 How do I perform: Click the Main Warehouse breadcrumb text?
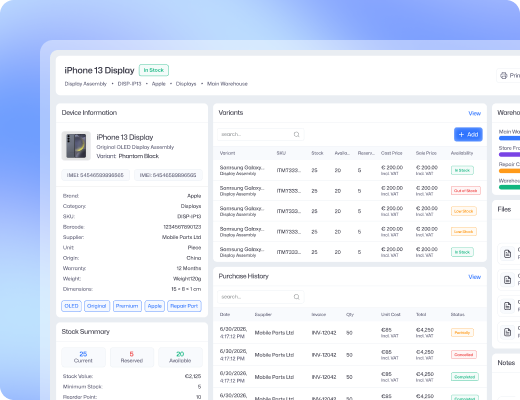[x=227, y=84]
